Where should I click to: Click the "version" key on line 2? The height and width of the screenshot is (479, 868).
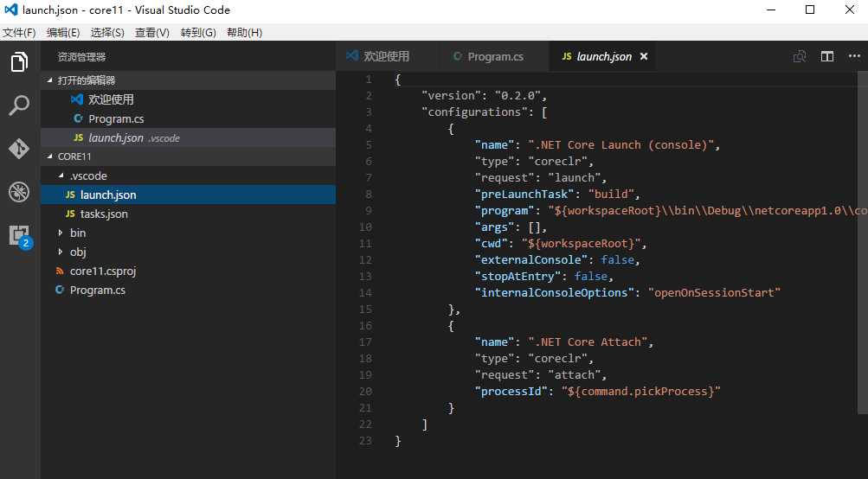pos(451,96)
